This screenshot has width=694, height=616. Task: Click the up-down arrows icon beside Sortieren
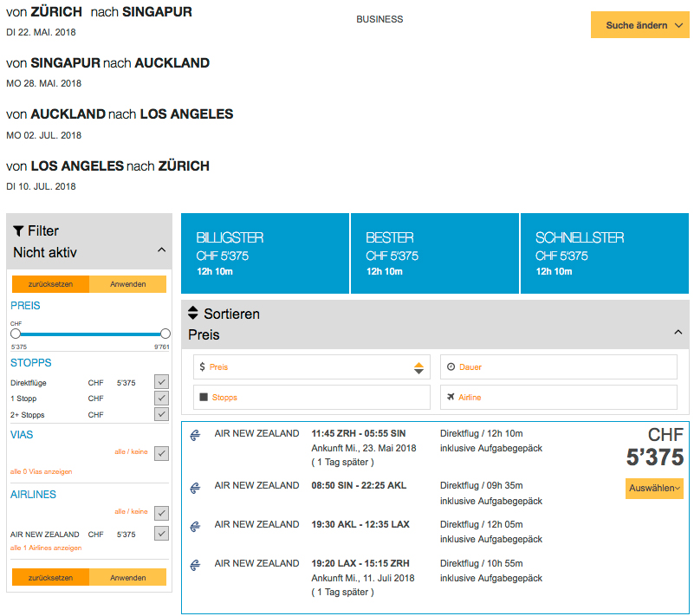pyautogui.click(x=193, y=314)
